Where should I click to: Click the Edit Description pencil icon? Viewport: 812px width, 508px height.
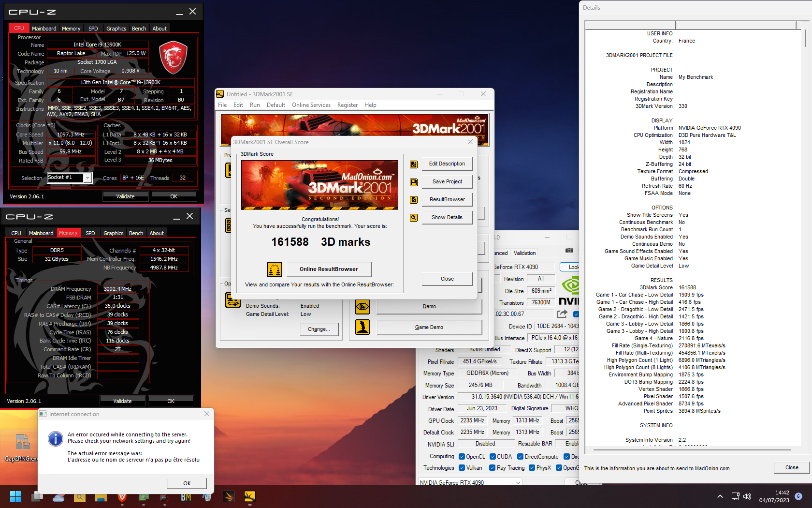[x=414, y=164]
